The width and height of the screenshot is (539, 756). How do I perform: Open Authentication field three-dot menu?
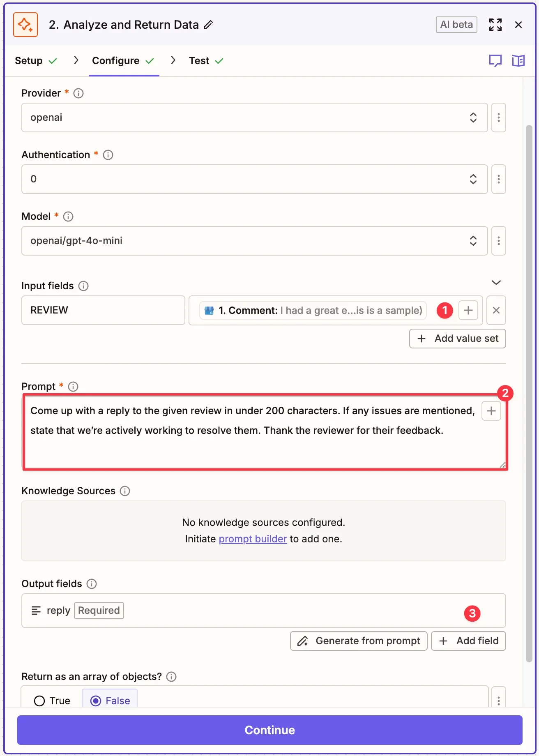[x=499, y=179]
